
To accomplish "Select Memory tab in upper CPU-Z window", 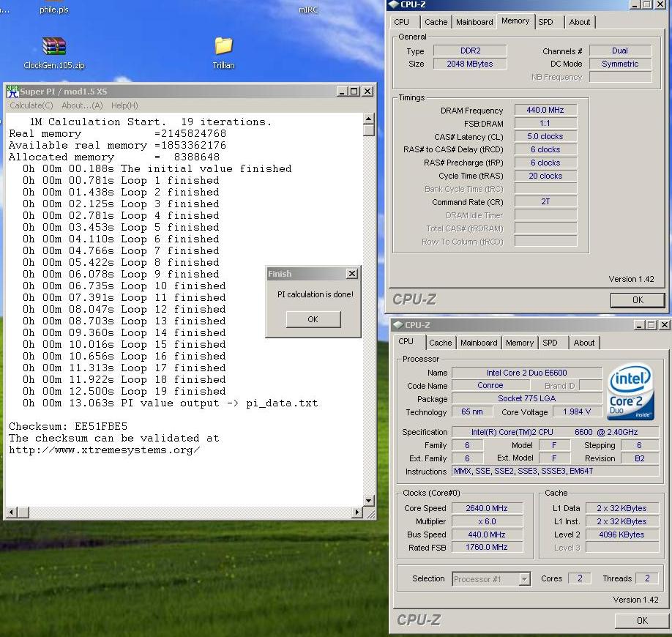I will pyautogui.click(x=515, y=21).
